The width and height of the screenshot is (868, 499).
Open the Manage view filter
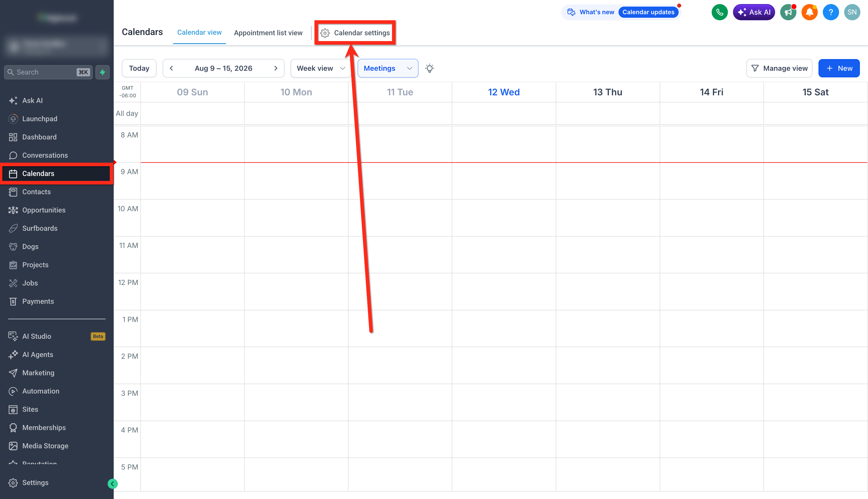pyautogui.click(x=779, y=68)
